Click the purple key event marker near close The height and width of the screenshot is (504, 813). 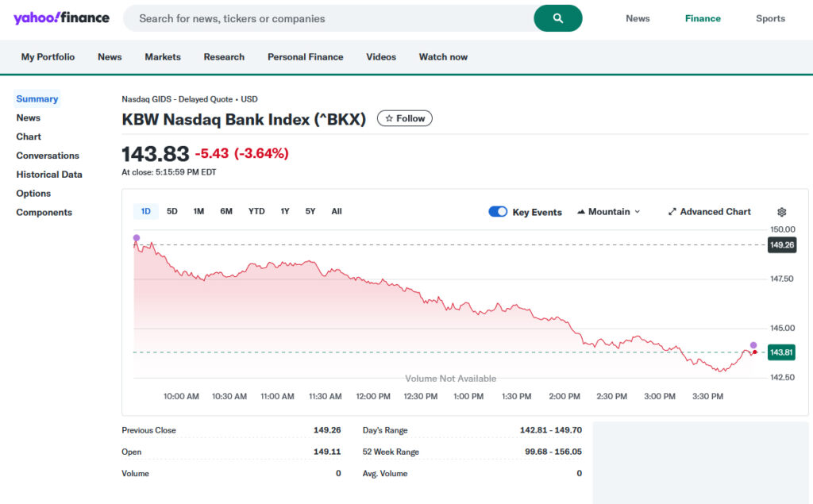click(x=753, y=345)
